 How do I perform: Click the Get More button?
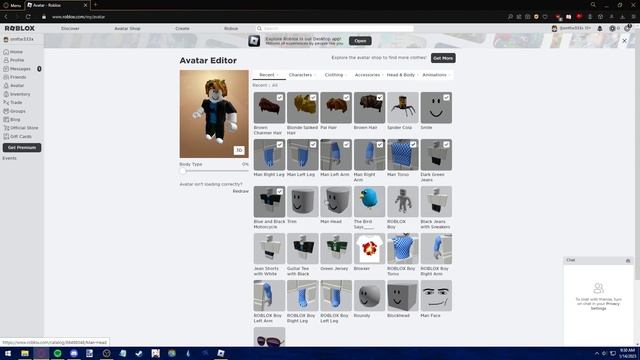click(x=443, y=58)
